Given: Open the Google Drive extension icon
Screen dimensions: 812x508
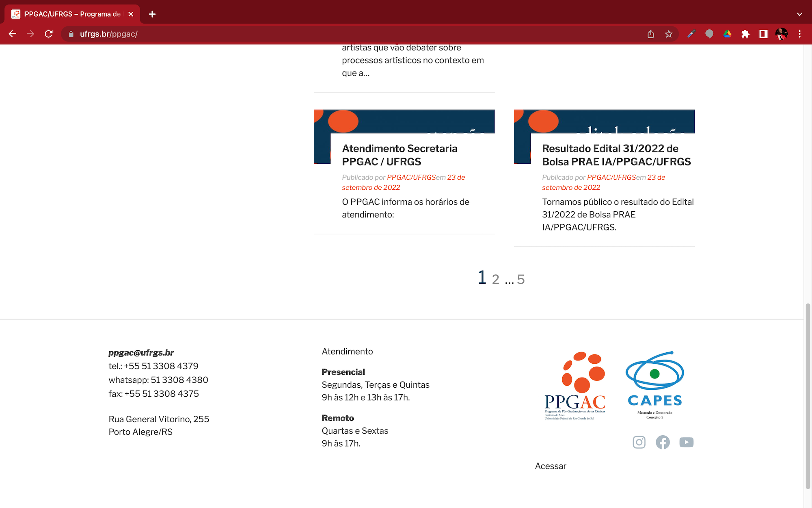Looking at the screenshot, I should coord(727,34).
